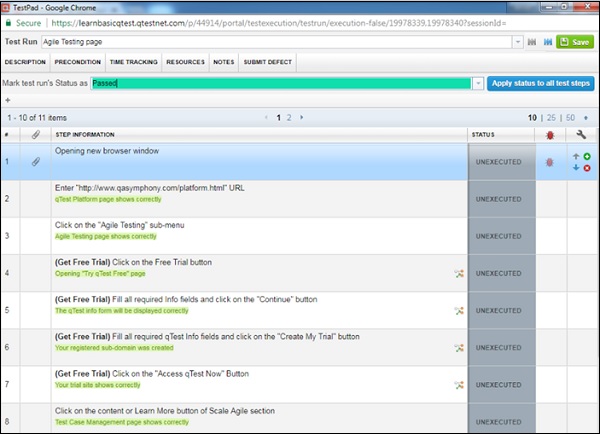This screenshot has height=434, width=600.
Task: Select 'Agile Testing page shows correctly' text
Action: click(106, 236)
